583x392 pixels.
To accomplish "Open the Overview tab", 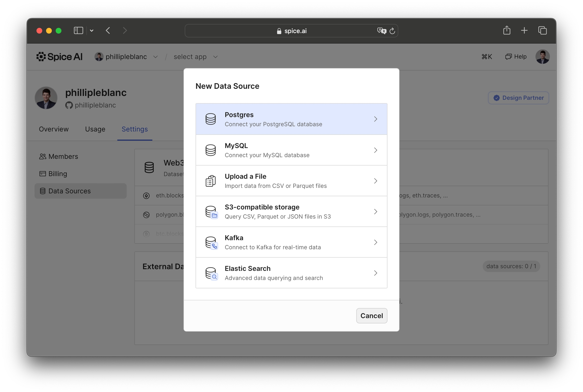I will [x=54, y=129].
